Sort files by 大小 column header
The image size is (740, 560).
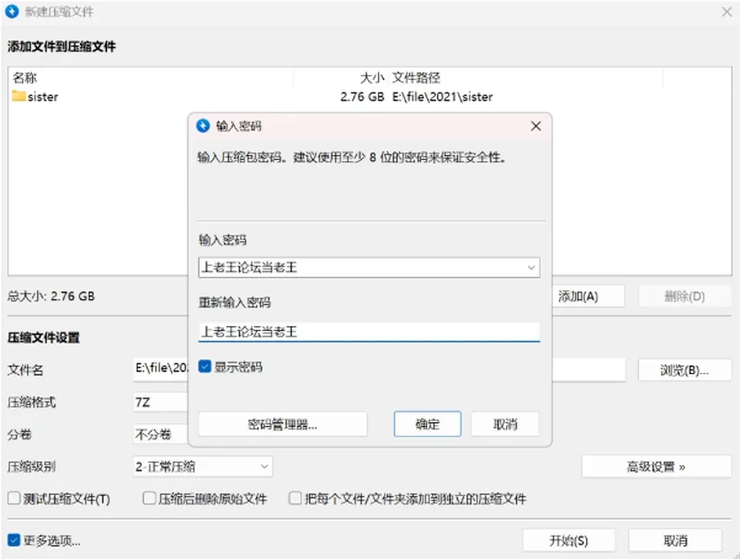(341, 77)
